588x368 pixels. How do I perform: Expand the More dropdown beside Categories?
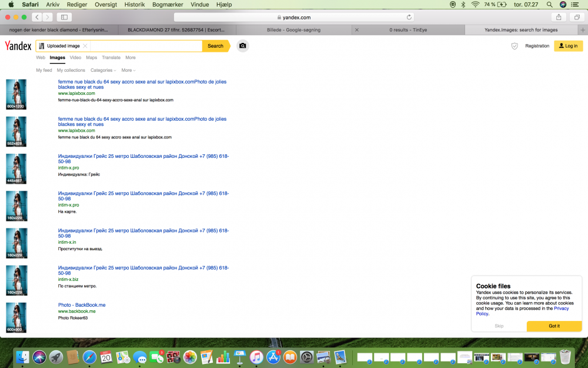point(128,70)
